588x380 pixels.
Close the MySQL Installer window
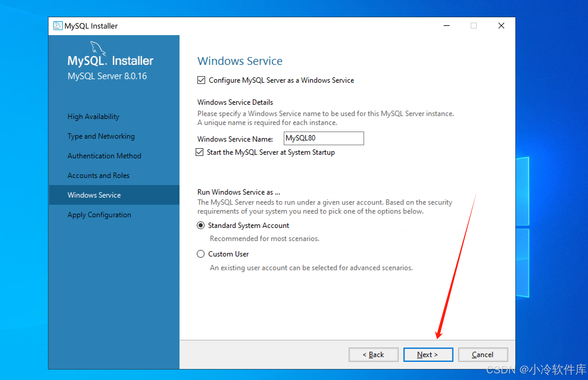click(501, 26)
